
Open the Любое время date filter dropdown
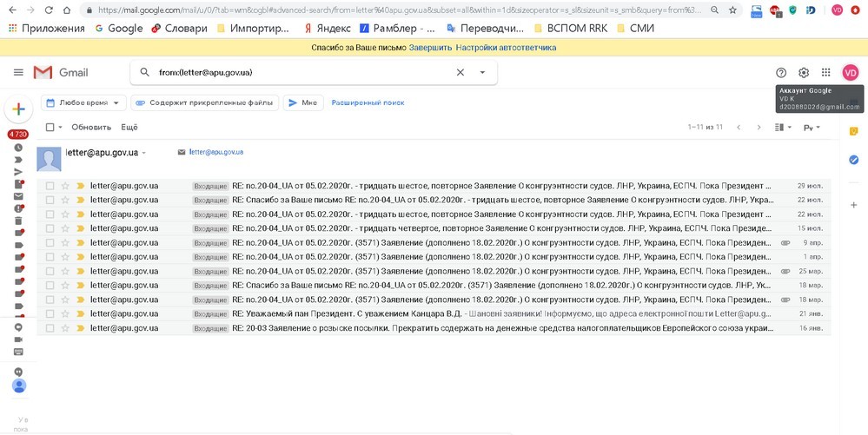(83, 103)
